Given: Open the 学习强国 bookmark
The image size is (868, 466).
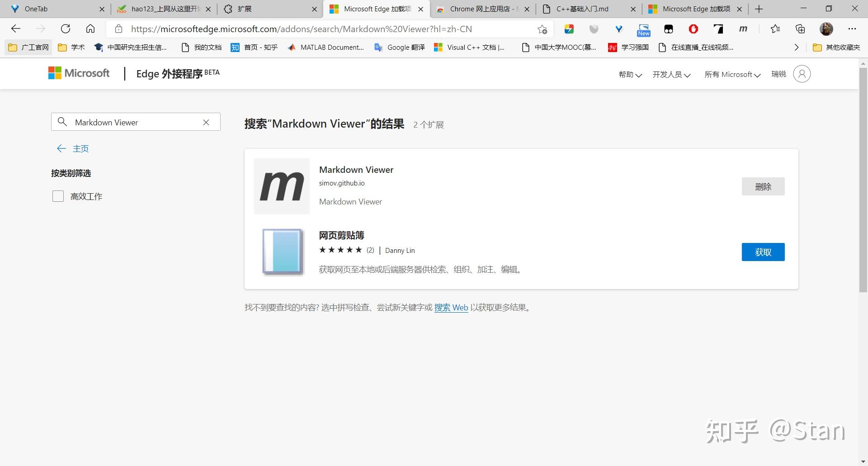Looking at the screenshot, I should tap(628, 48).
